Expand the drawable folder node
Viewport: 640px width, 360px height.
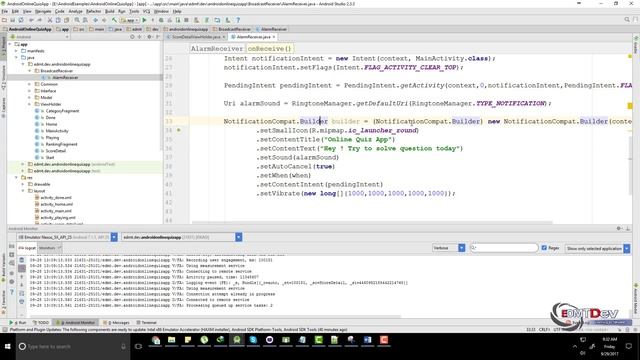23,184
